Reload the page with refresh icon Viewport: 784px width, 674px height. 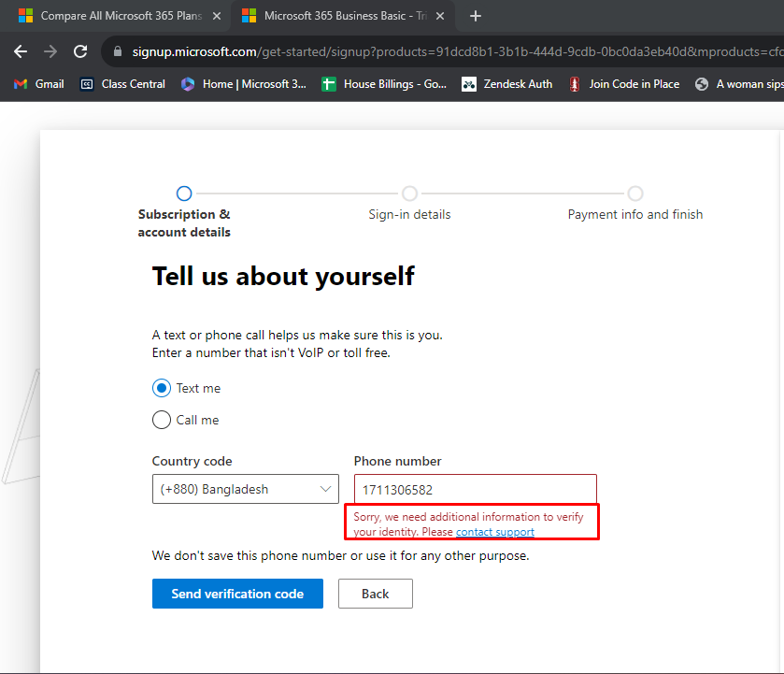[80, 51]
